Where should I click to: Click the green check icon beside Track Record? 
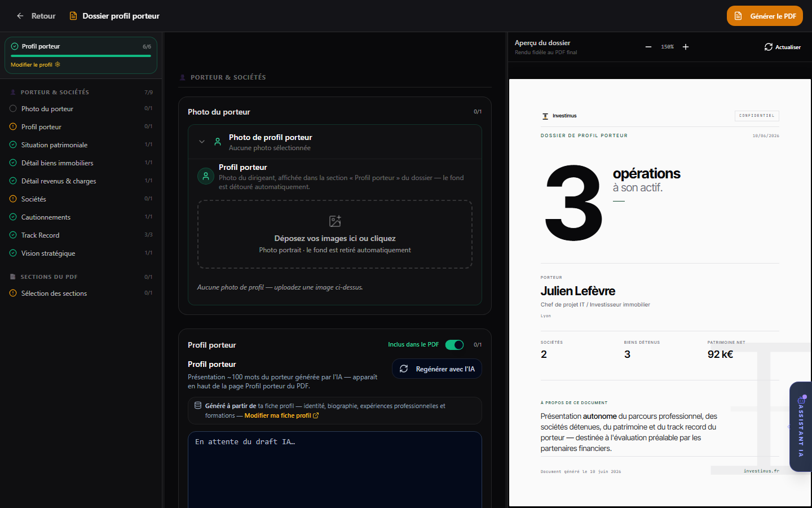click(13, 235)
